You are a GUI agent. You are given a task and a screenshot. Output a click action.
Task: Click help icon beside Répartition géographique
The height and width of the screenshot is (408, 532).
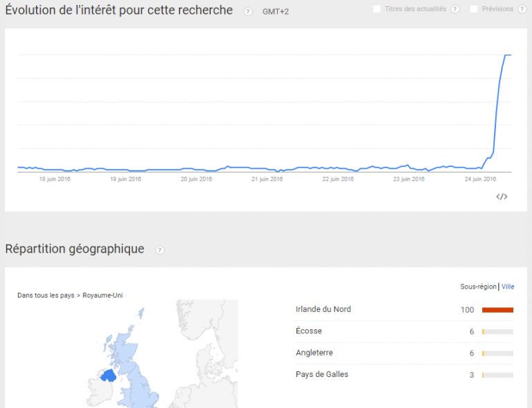160,250
